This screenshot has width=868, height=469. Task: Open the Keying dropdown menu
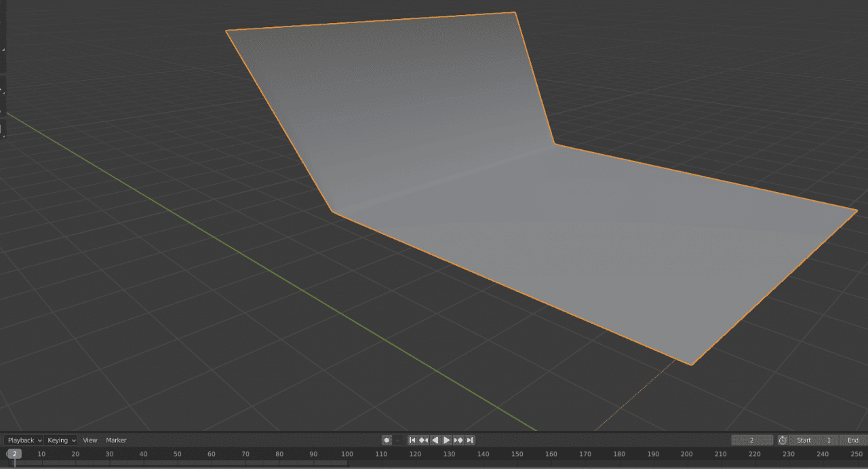point(60,440)
